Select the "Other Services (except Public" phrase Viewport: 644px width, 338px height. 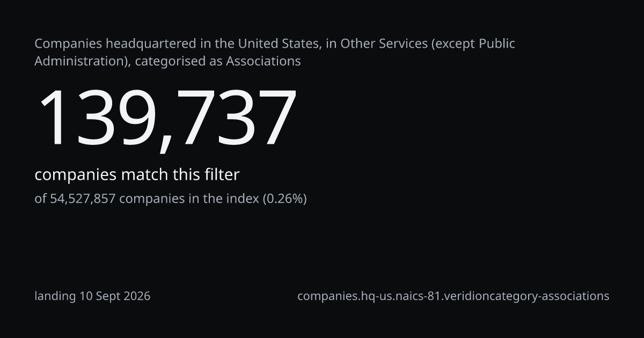click(x=428, y=44)
